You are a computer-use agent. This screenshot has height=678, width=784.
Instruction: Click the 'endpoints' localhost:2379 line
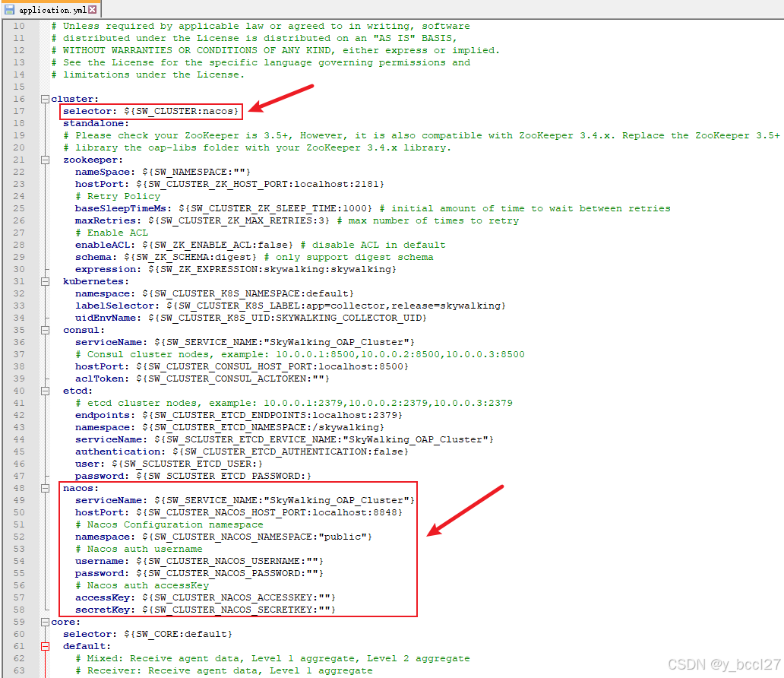tap(239, 415)
